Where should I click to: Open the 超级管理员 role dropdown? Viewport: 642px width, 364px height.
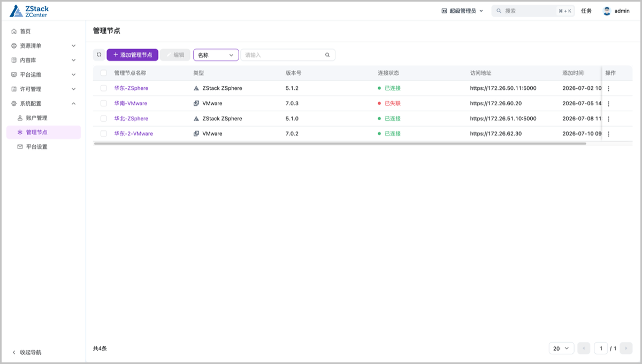point(462,11)
